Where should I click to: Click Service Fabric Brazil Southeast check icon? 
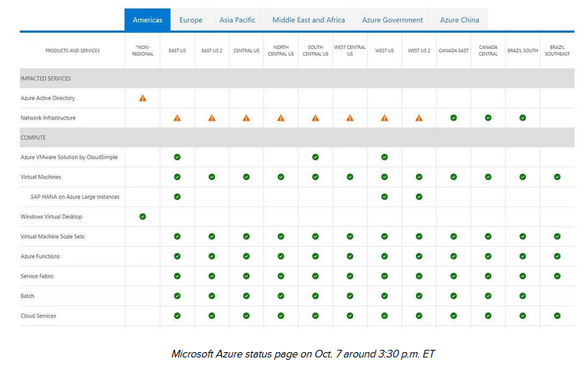click(x=557, y=276)
